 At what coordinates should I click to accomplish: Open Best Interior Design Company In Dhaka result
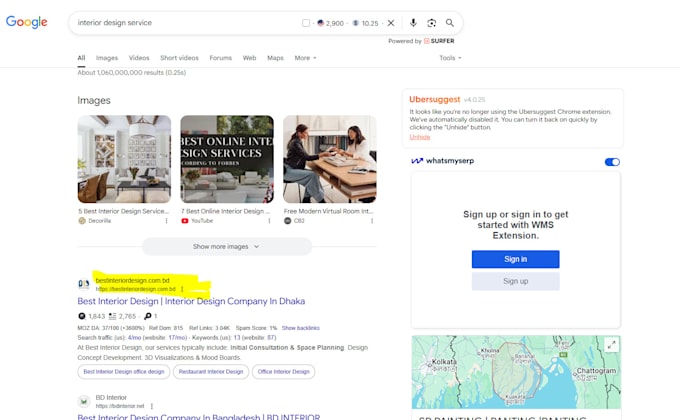(x=191, y=301)
